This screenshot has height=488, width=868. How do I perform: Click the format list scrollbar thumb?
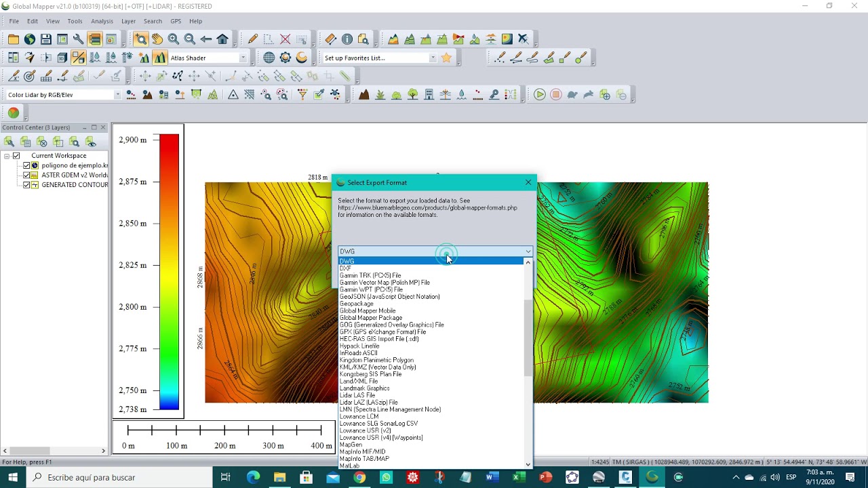pyautogui.click(x=528, y=338)
